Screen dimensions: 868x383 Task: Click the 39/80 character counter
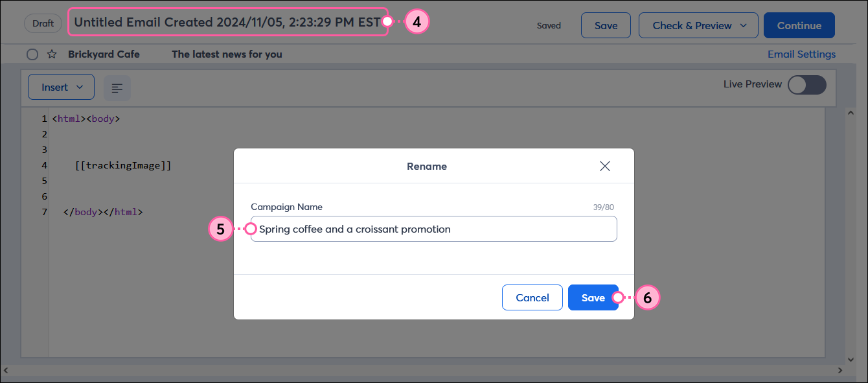(603, 207)
